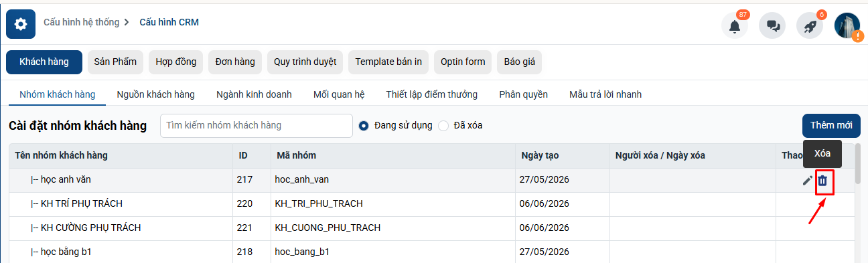Screen dimensions: 868x263
Task: Click the Thêm mới button
Action: [831, 126]
